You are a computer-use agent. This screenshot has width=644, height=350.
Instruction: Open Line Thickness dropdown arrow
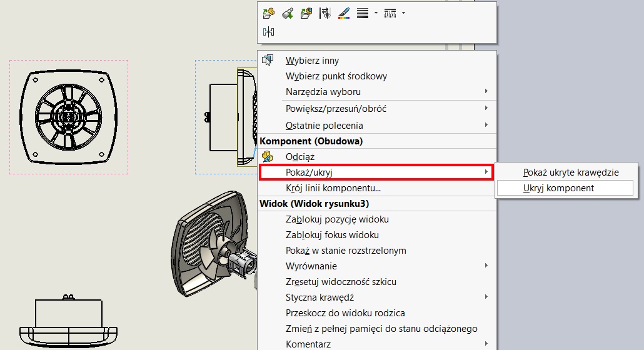click(x=376, y=13)
